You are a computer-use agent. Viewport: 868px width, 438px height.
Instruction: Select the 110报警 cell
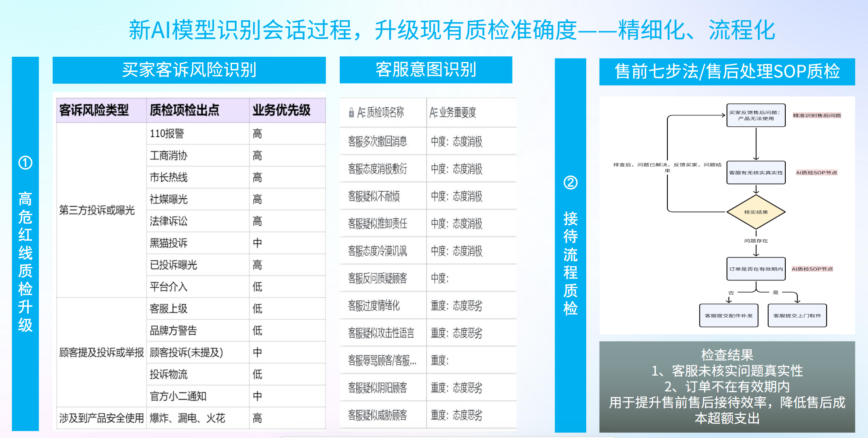click(198, 133)
